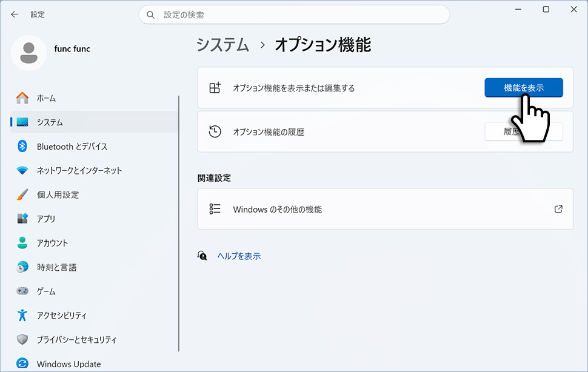Open ゲーム settings category
Image resolution: width=588 pixels, height=372 pixels.
pos(95,291)
